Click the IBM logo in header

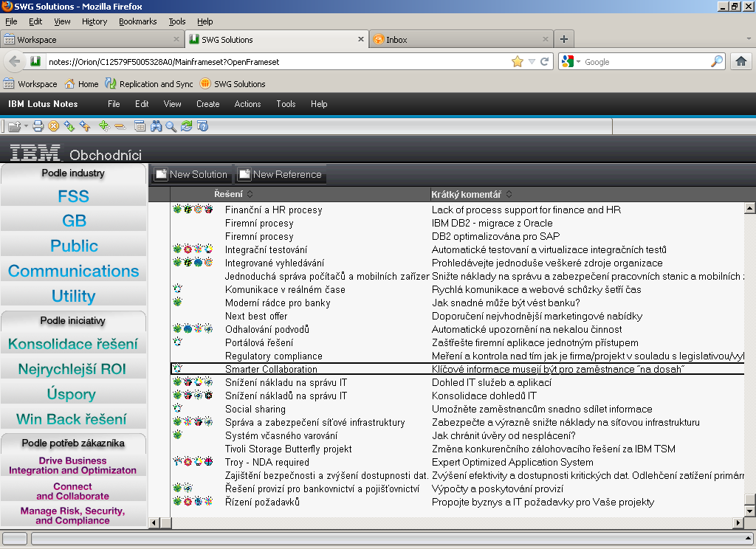(x=35, y=152)
